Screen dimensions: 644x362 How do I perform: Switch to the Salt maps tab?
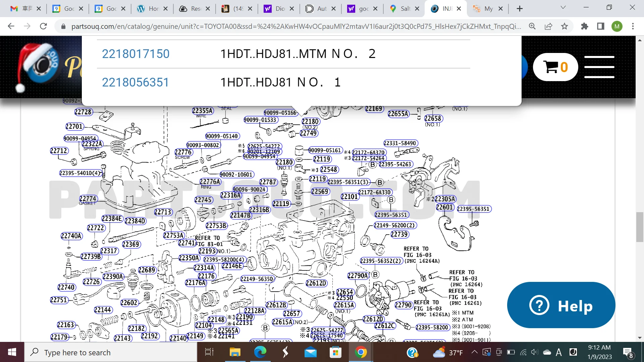point(401,9)
